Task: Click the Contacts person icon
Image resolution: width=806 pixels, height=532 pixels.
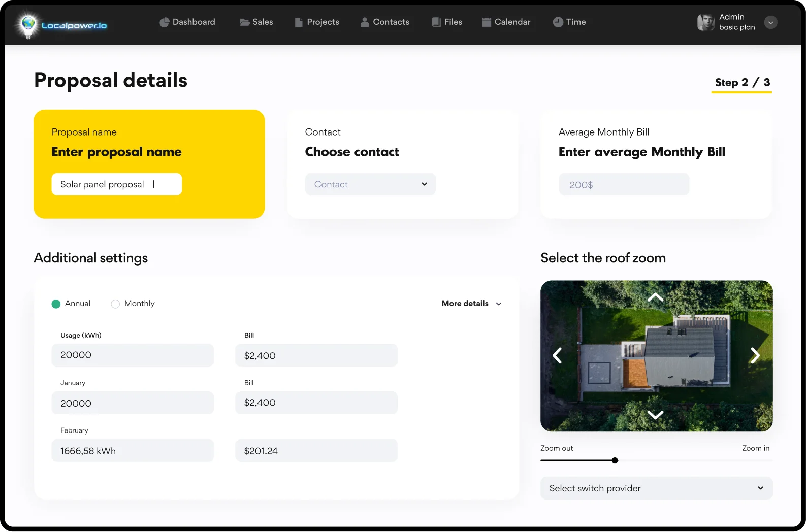Action: (x=365, y=22)
